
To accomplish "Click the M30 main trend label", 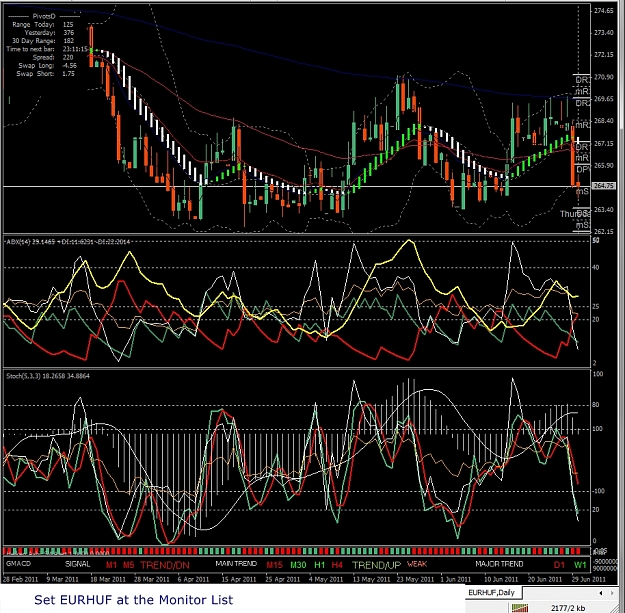I will (x=298, y=564).
